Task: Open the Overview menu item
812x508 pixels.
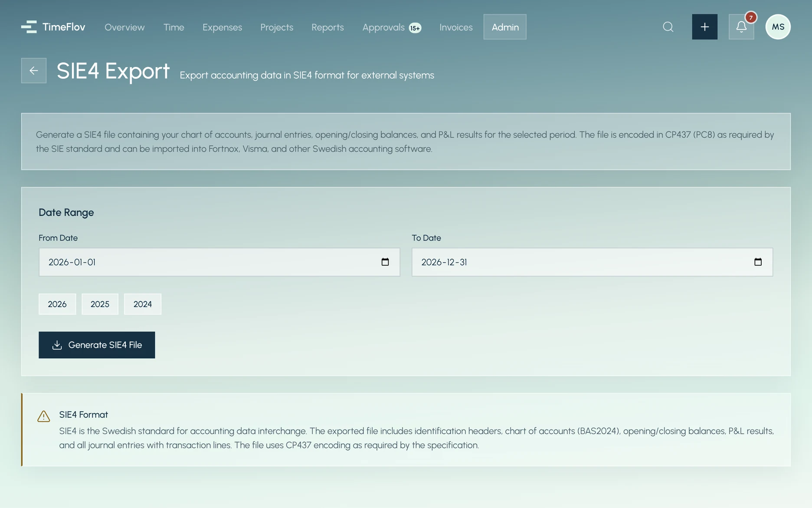Action: (124, 27)
